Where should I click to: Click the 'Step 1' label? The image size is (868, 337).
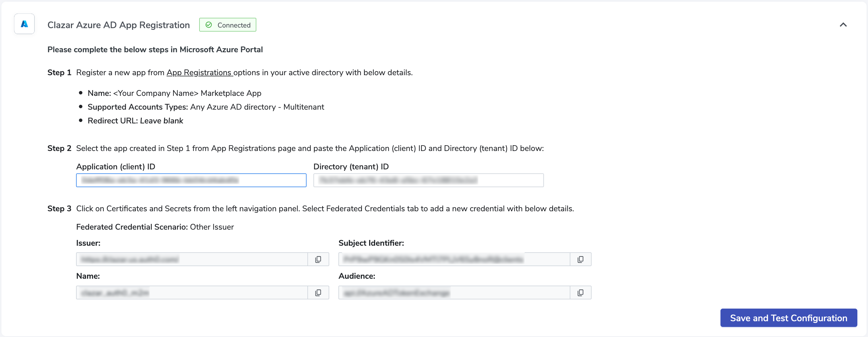coord(59,72)
